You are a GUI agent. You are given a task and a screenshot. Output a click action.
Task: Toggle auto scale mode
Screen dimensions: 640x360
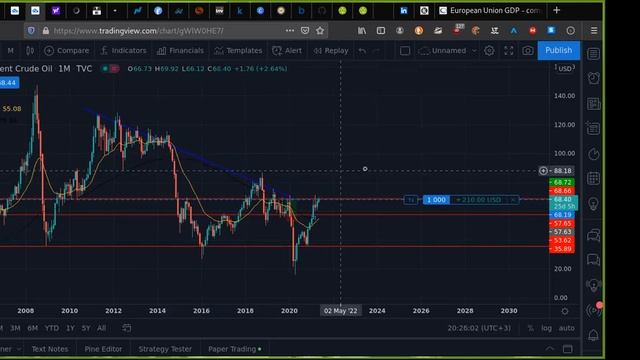567,328
